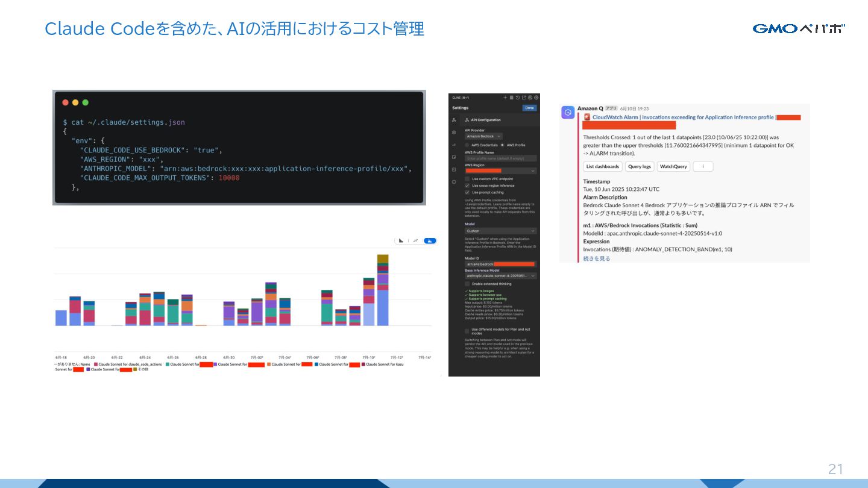Switch chart to line chart view icon
Viewport: 868px width, 488px height.
[415, 240]
